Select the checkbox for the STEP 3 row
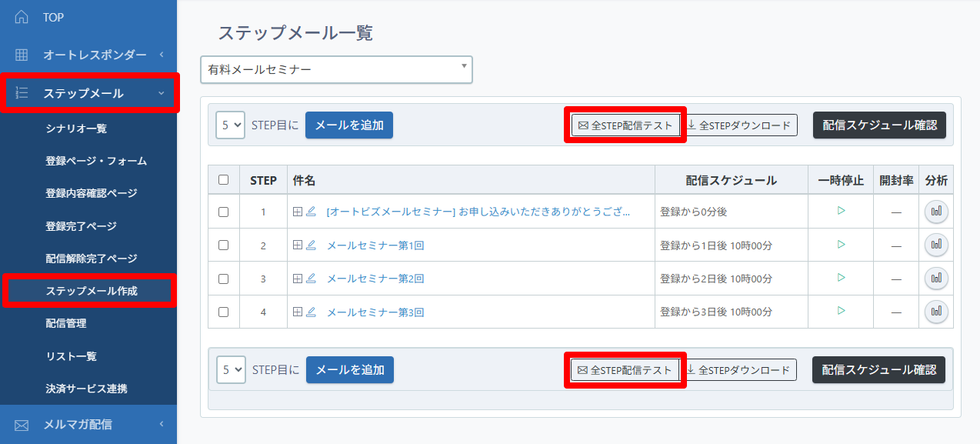Viewport: 980px width, 444px height. pos(224,279)
